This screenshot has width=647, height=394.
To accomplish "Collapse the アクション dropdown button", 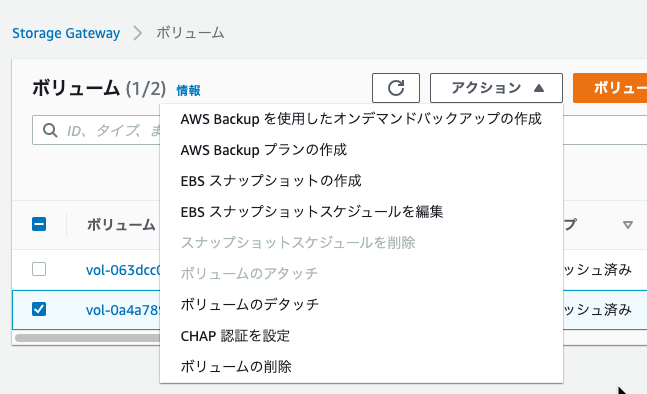I will pyautogui.click(x=496, y=88).
